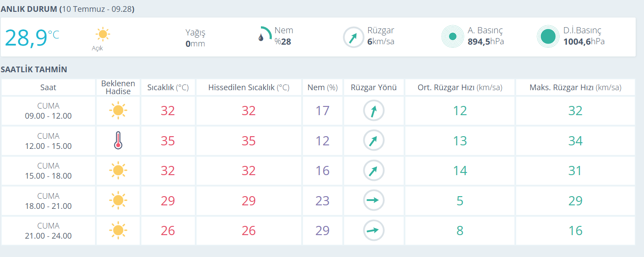Select the Rüzgar Yönü column header
The width and height of the screenshot is (644, 257).
(374, 88)
